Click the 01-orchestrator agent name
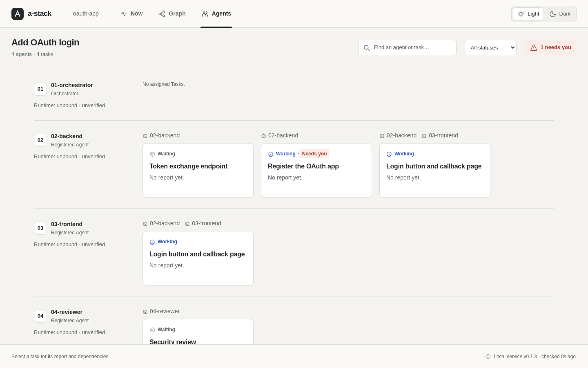This screenshot has width=588, height=368. pyautogui.click(x=72, y=85)
